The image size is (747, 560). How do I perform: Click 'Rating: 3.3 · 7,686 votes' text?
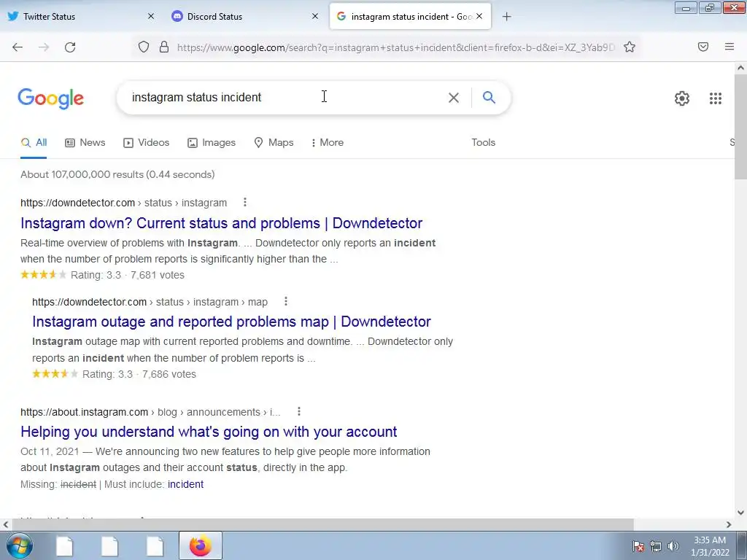click(139, 374)
